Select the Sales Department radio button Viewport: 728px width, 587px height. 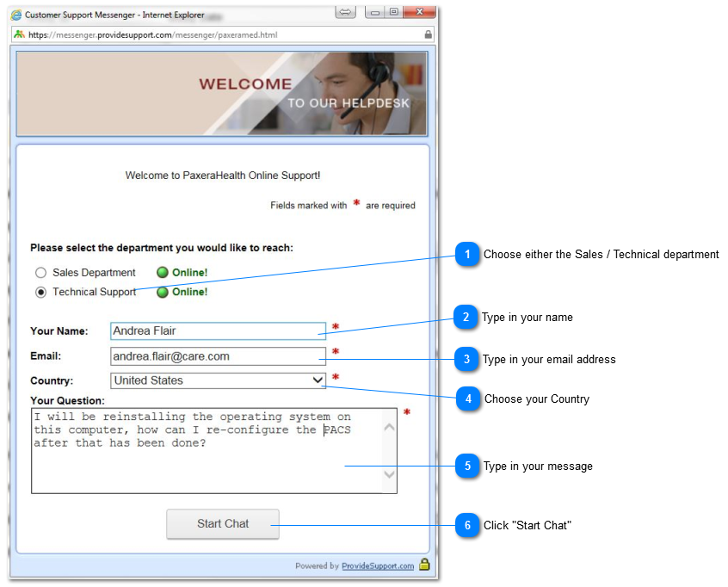(x=40, y=273)
